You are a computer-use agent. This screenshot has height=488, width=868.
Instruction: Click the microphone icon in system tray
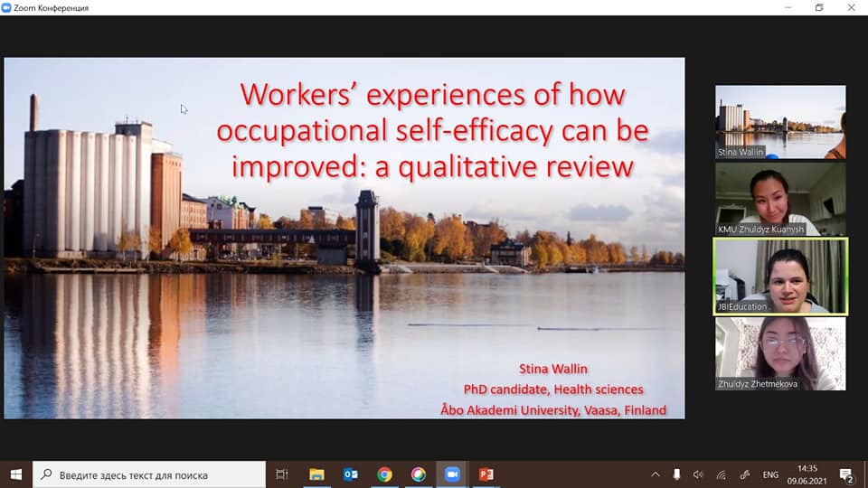(676, 474)
